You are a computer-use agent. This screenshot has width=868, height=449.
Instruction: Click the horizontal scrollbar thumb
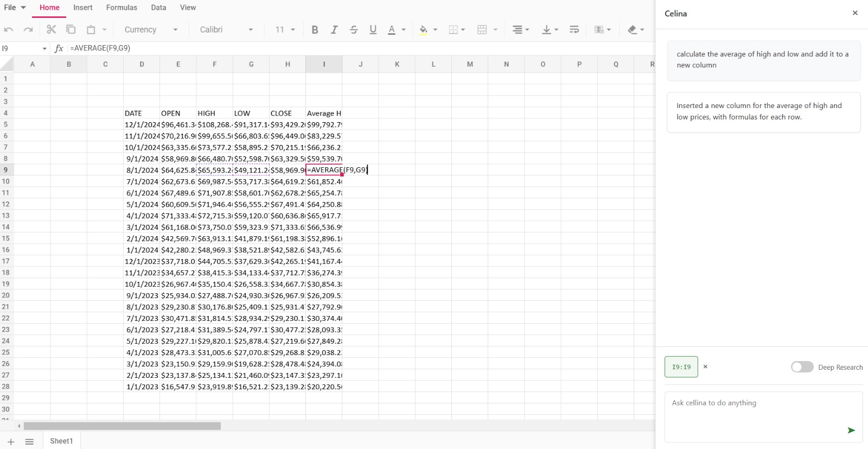122,426
